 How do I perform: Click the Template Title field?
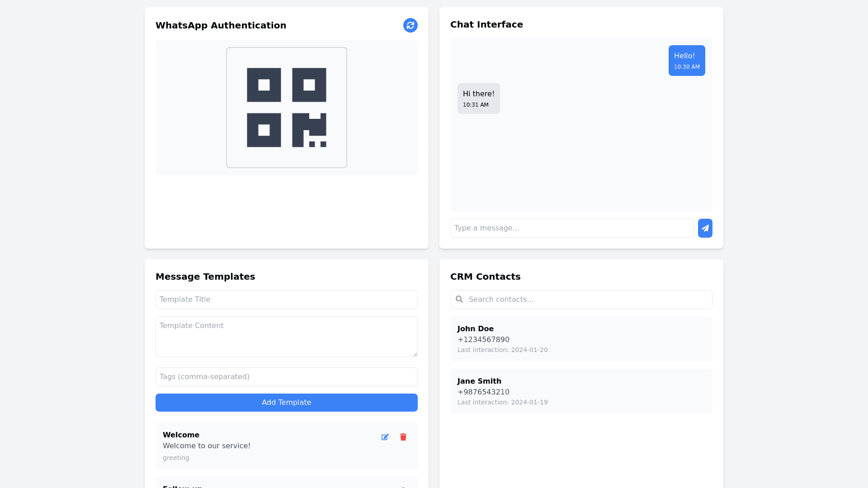pos(286,300)
